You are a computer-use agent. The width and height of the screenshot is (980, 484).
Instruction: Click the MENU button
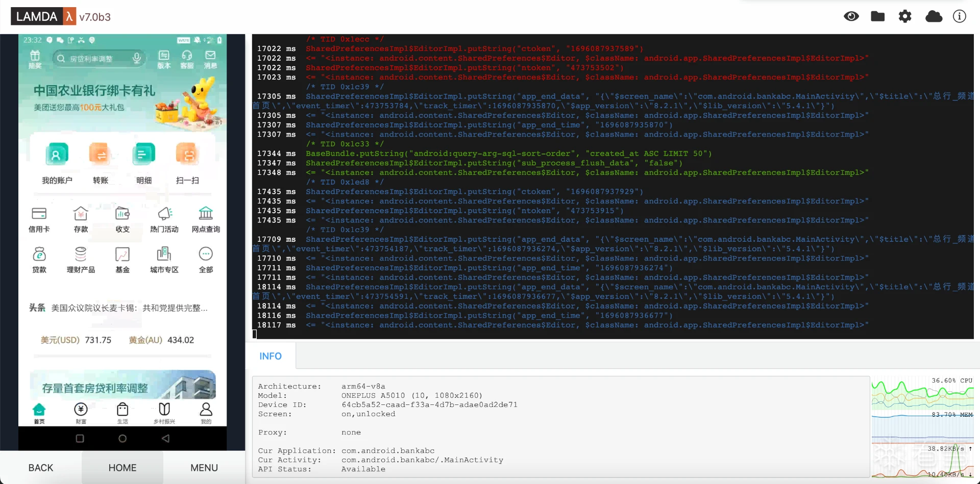point(204,468)
